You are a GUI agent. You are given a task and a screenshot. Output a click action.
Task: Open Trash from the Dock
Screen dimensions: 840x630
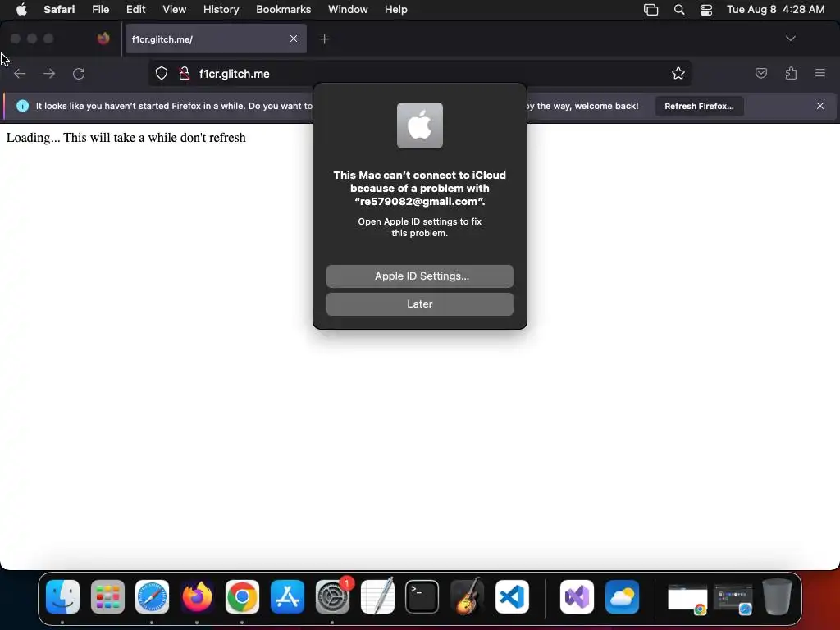click(778, 596)
